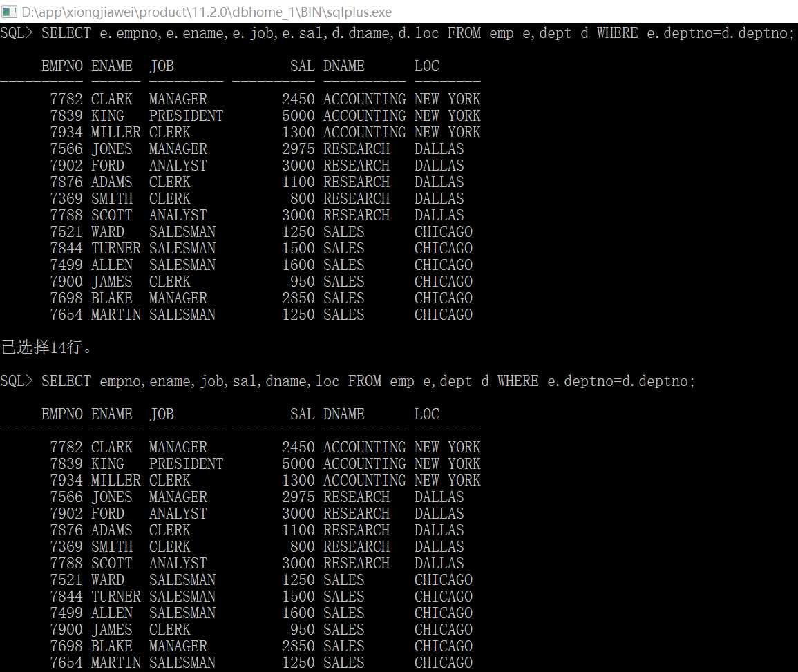Viewport: 798px width, 672px height.
Task: Click the sqlplus.exe path in title bar
Action: [x=207, y=12]
